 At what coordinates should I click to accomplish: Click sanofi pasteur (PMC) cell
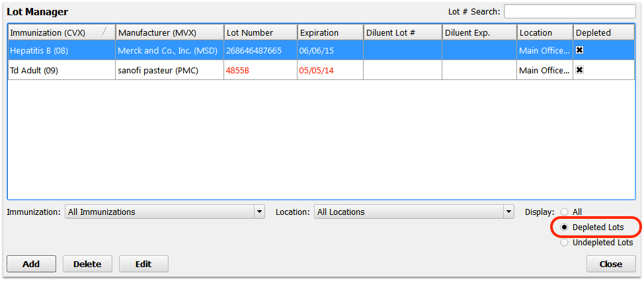170,70
